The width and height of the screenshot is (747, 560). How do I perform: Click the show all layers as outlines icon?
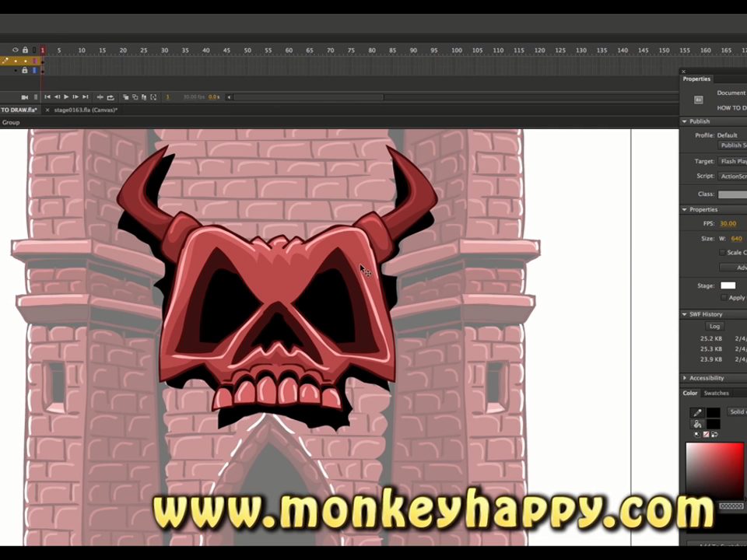(x=34, y=50)
